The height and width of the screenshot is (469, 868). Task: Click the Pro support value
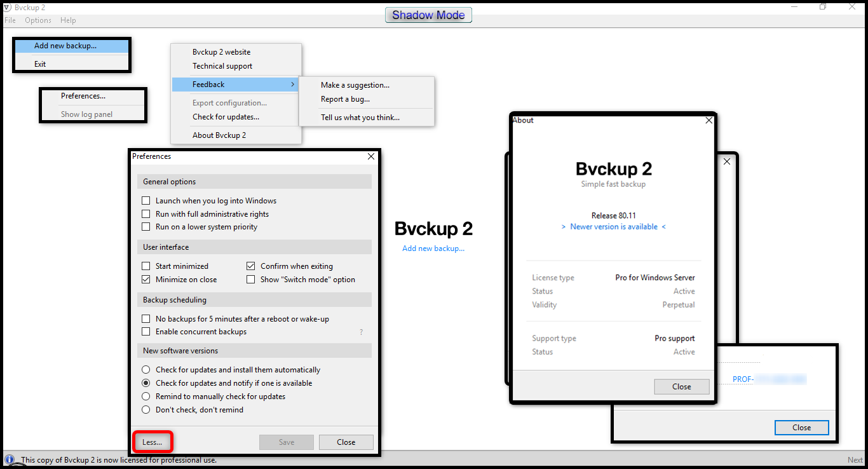tap(675, 339)
